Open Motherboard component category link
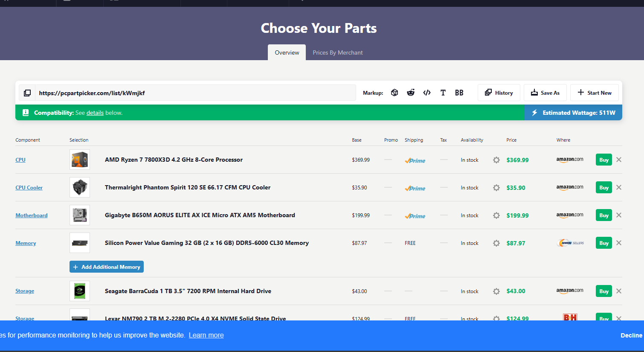 [32, 215]
